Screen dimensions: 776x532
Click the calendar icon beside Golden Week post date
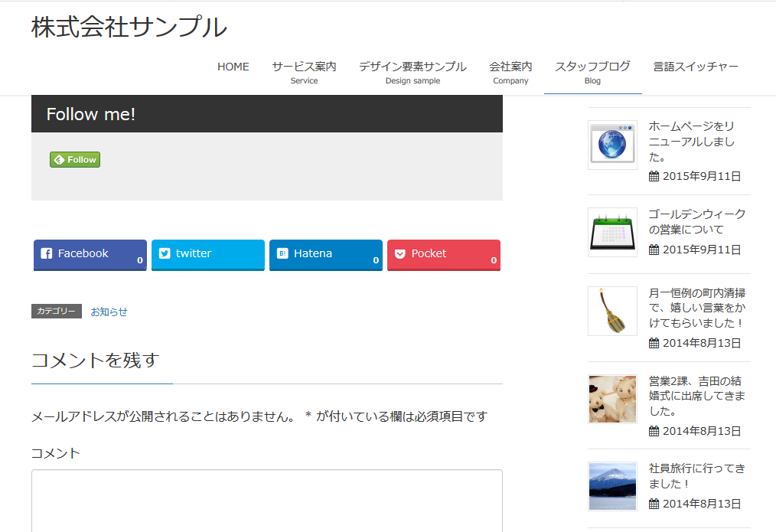654,250
